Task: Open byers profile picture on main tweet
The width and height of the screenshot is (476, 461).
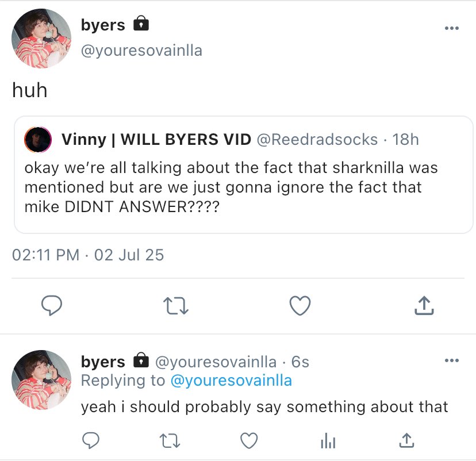Action: click(41, 40)
